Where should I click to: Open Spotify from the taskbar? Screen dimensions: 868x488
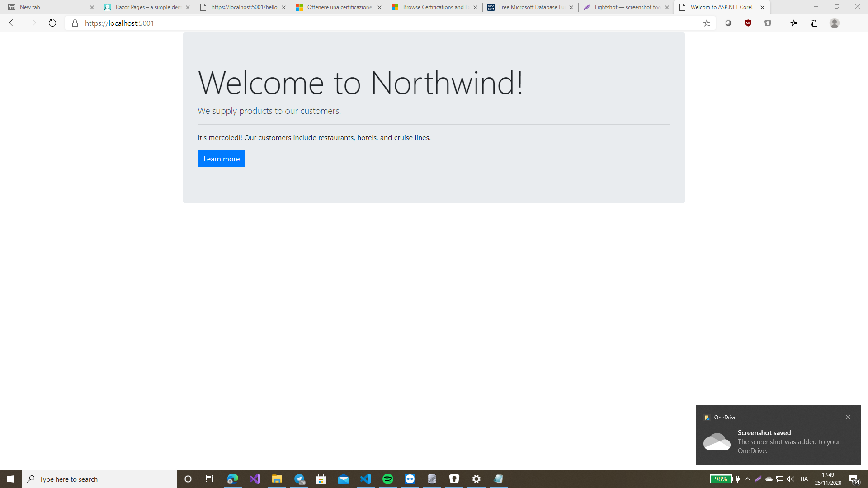click(387, 479)
